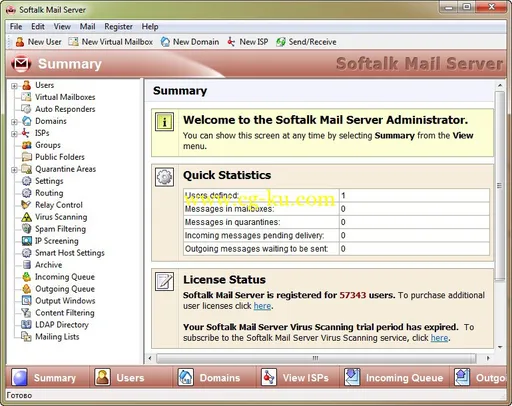This screenshot has width=512, height=406.
Task: Click the New User toolbar icon
Action: click(20, 42)
